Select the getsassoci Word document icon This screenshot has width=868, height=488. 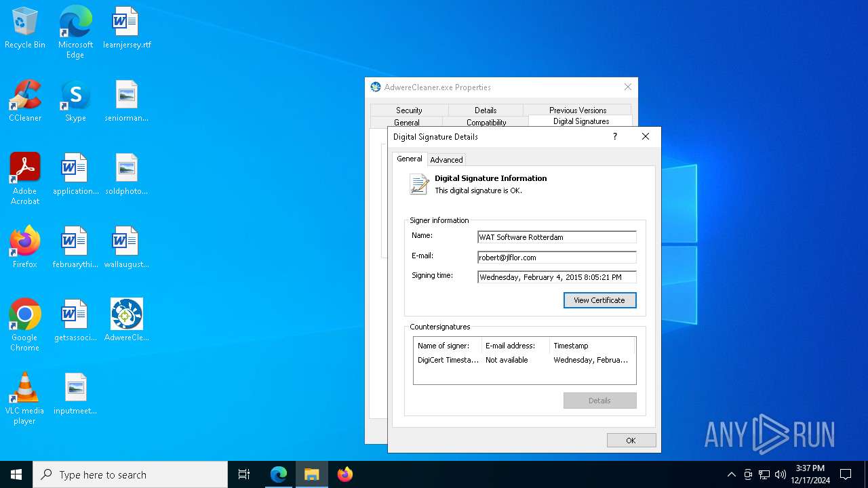point(75,321)
